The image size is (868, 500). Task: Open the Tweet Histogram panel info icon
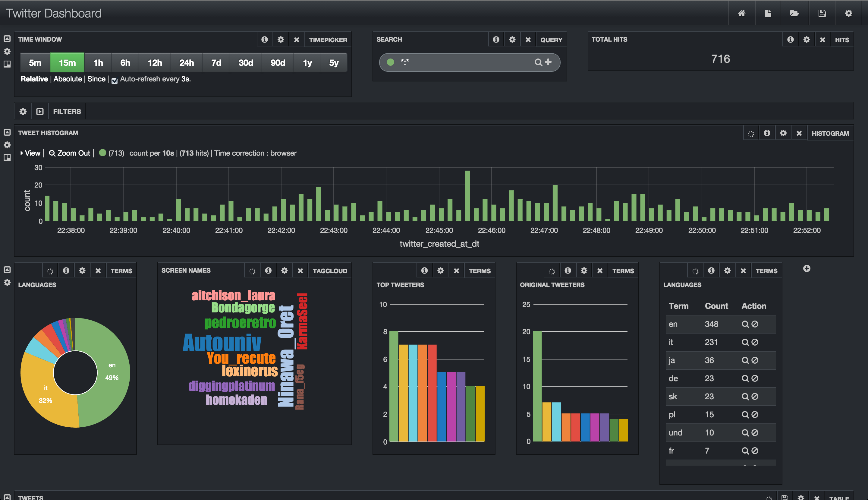coord(767,133)
